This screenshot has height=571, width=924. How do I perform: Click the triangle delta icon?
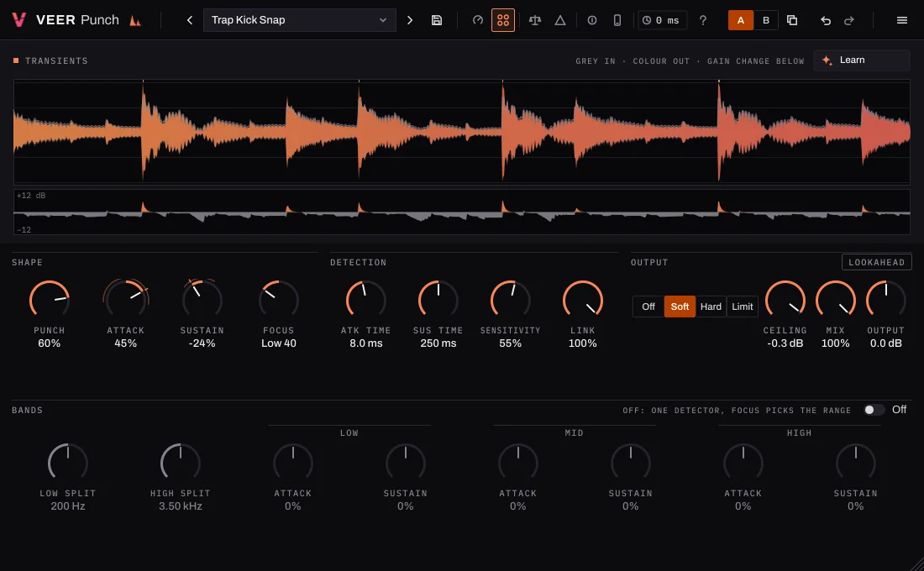[560, 20]
